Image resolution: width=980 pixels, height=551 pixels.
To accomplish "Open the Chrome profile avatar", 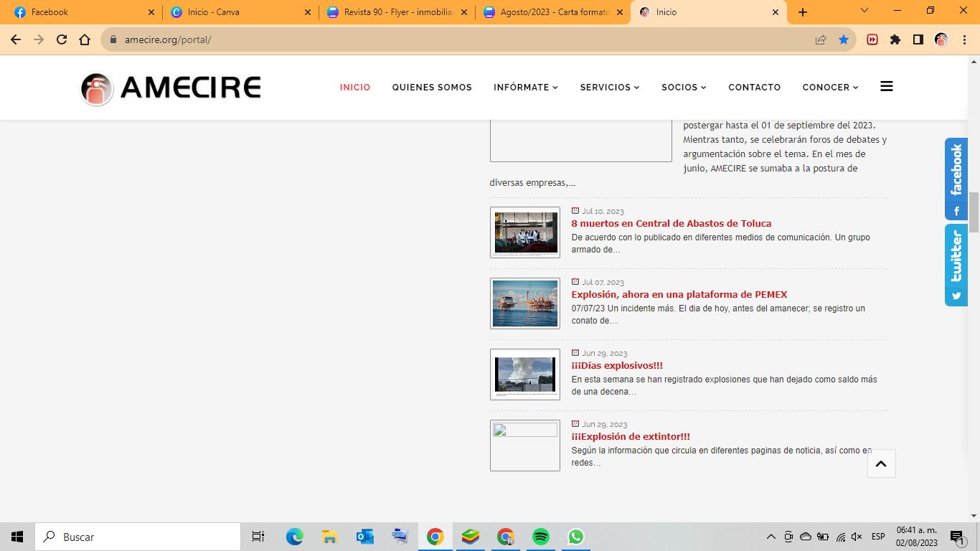I will (941, 39).
